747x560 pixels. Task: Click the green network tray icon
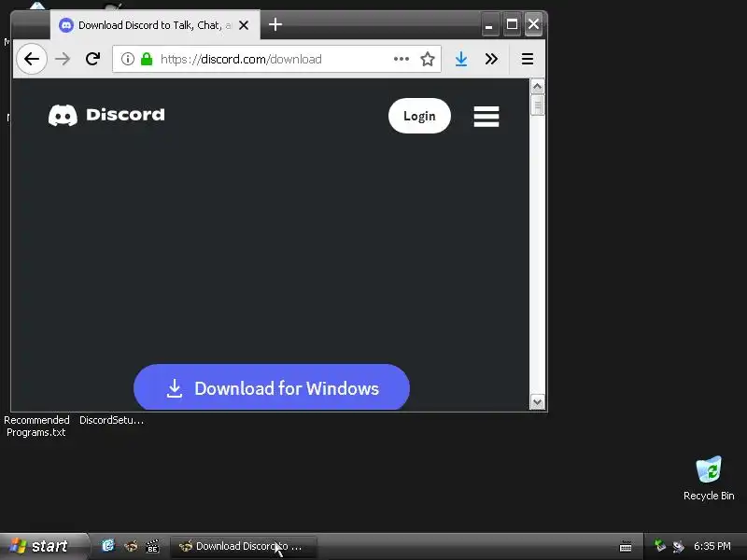pyautogui.click(x=659, y=545)
